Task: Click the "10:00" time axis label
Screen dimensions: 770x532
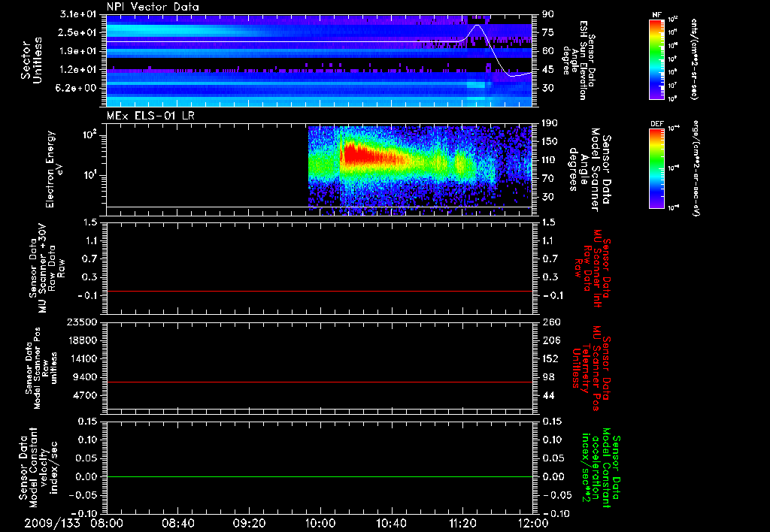Action: tap(320, 523)
